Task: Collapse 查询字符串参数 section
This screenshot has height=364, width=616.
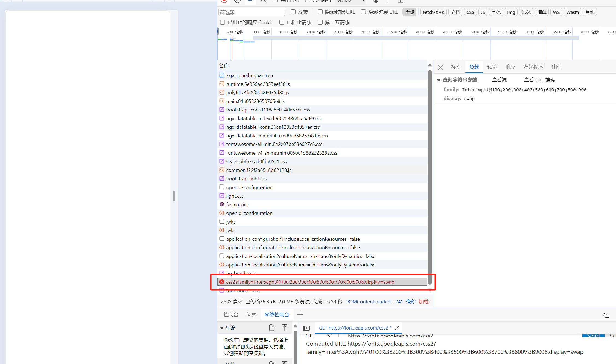Action: point(439,80)
